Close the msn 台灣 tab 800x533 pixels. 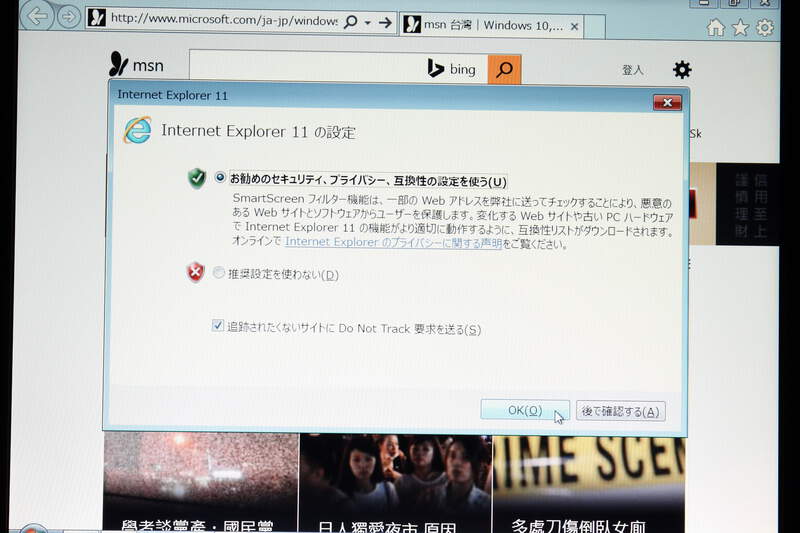click(x=574, y=26)
